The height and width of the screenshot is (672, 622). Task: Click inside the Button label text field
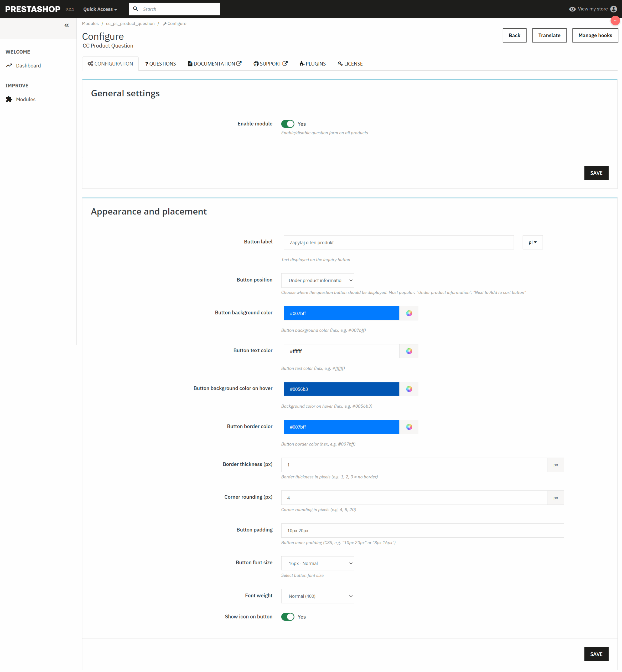[x=399, y=242]
